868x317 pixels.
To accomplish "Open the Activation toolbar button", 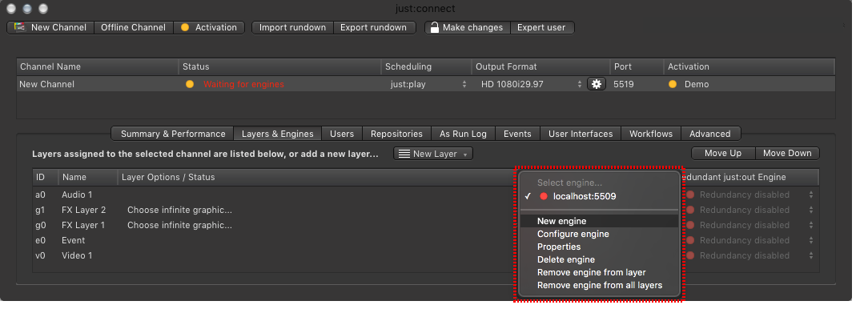I will (209, 27).
